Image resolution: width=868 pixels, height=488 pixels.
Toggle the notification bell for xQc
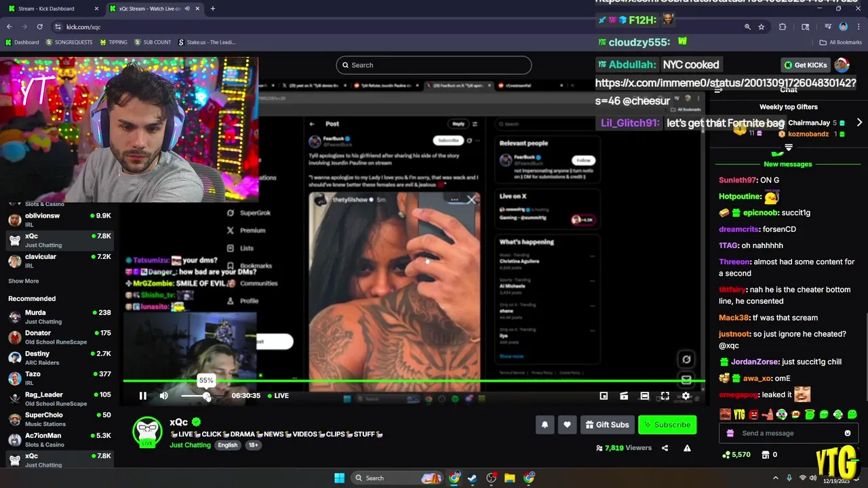click(x=545, y=425)
